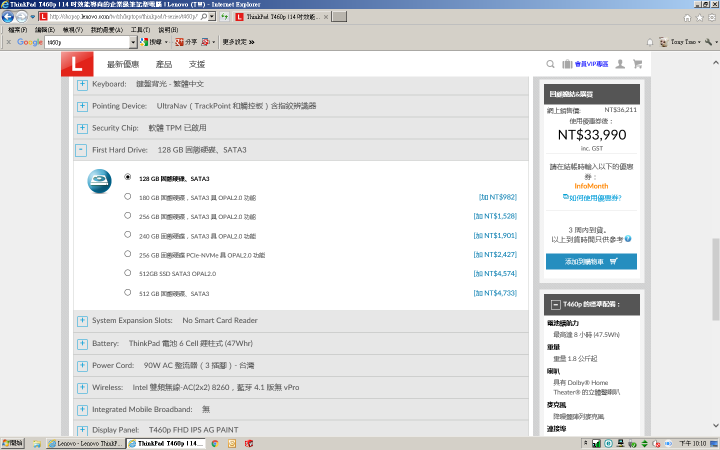Open the shopping cart icon in header
720x450 pixels.
click(637, 64)
